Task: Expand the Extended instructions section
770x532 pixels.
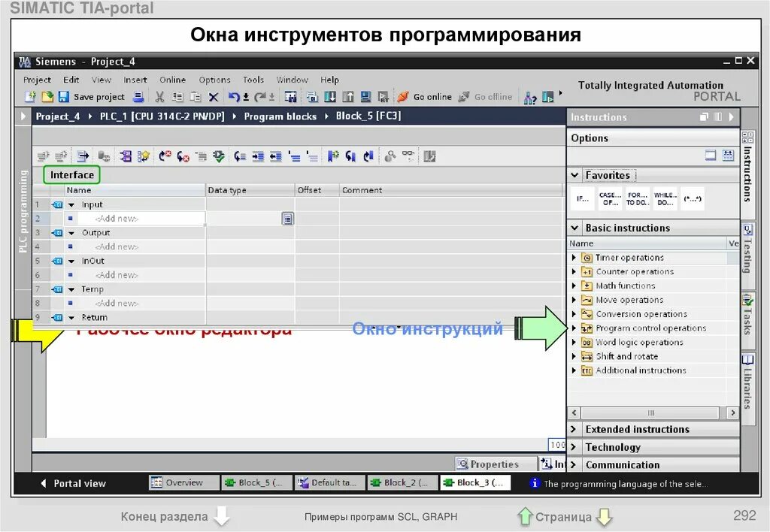Action: click(x=573, y=429)
